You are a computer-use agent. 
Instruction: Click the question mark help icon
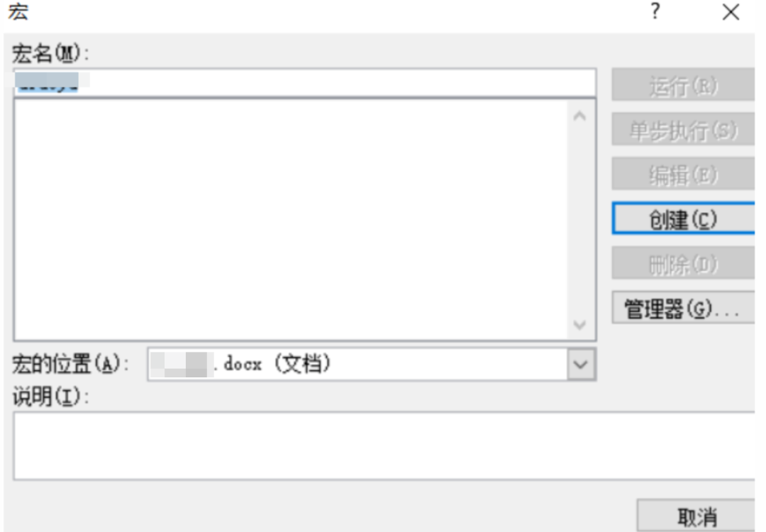point(655,11)
